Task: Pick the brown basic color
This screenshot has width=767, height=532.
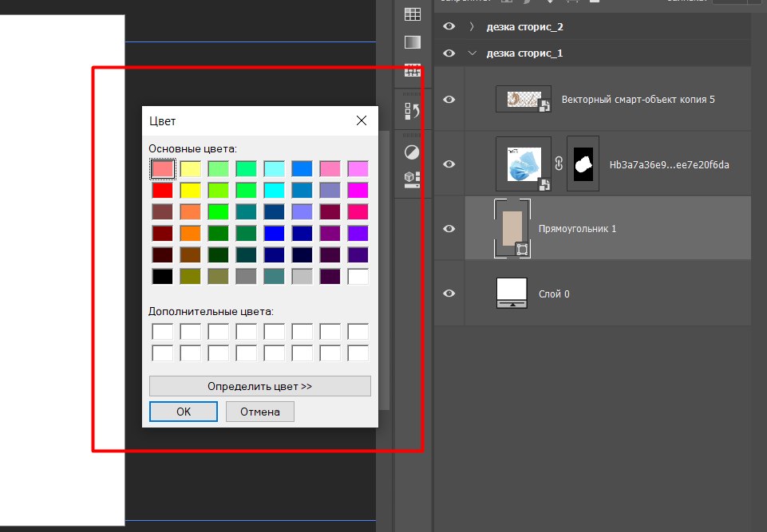Action: click(x=190, y=254)
